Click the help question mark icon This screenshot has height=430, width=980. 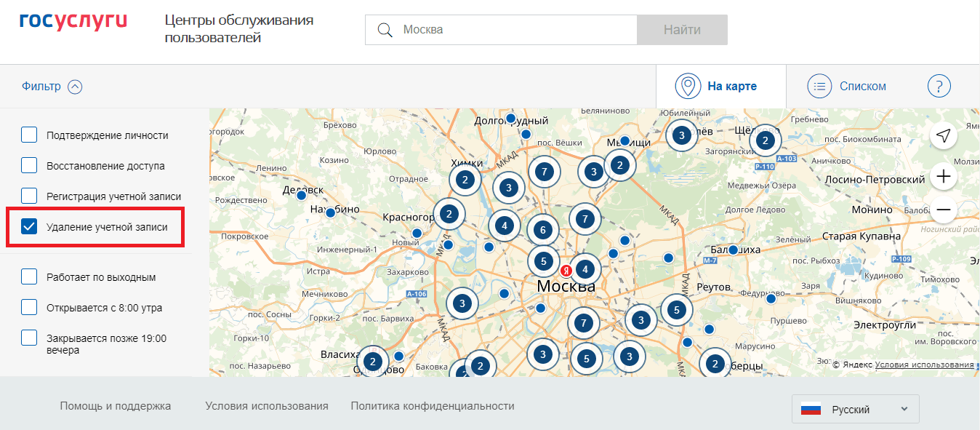[939, 87]
